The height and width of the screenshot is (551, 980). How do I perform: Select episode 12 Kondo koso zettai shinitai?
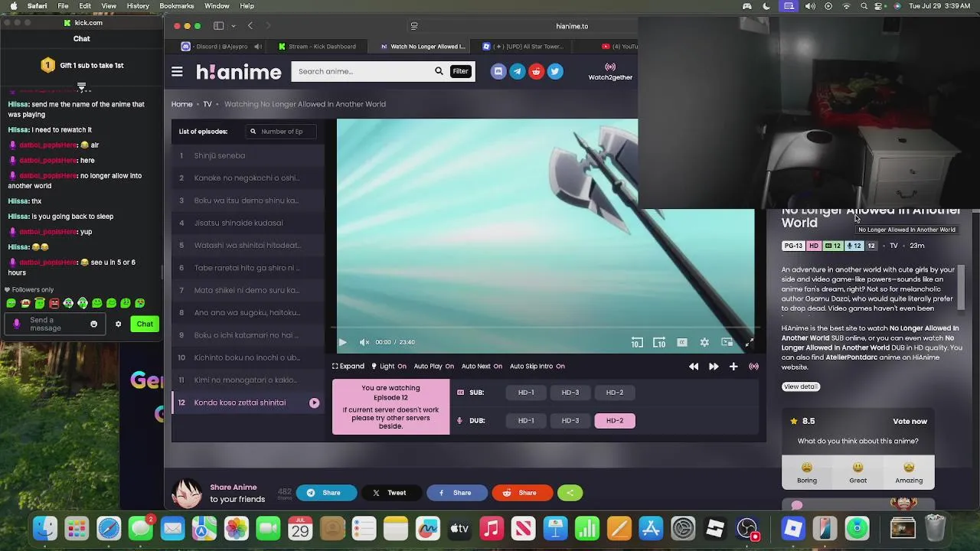click(x=249, y=403)
